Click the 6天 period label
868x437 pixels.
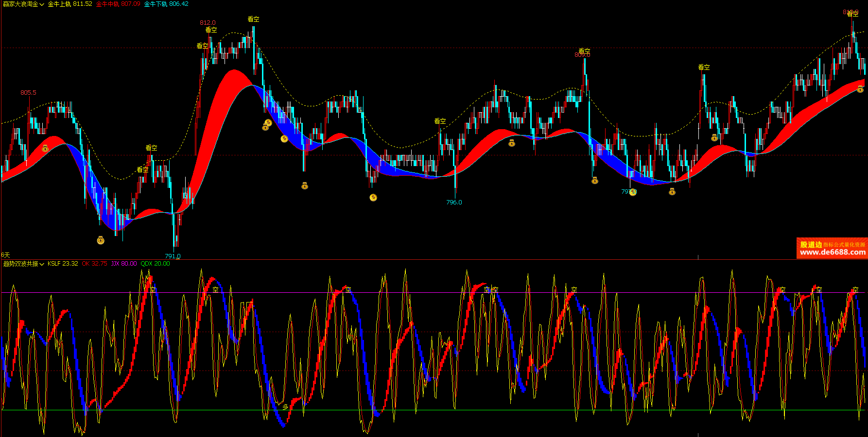(x=5, y=255)
